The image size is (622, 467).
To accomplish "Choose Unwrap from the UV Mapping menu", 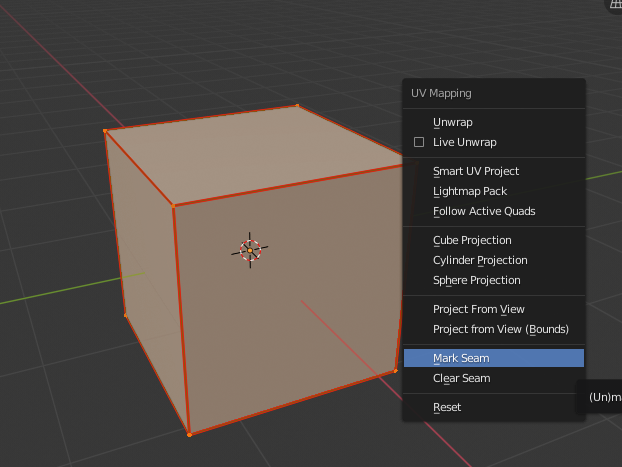I will click(x=493, y=122).
